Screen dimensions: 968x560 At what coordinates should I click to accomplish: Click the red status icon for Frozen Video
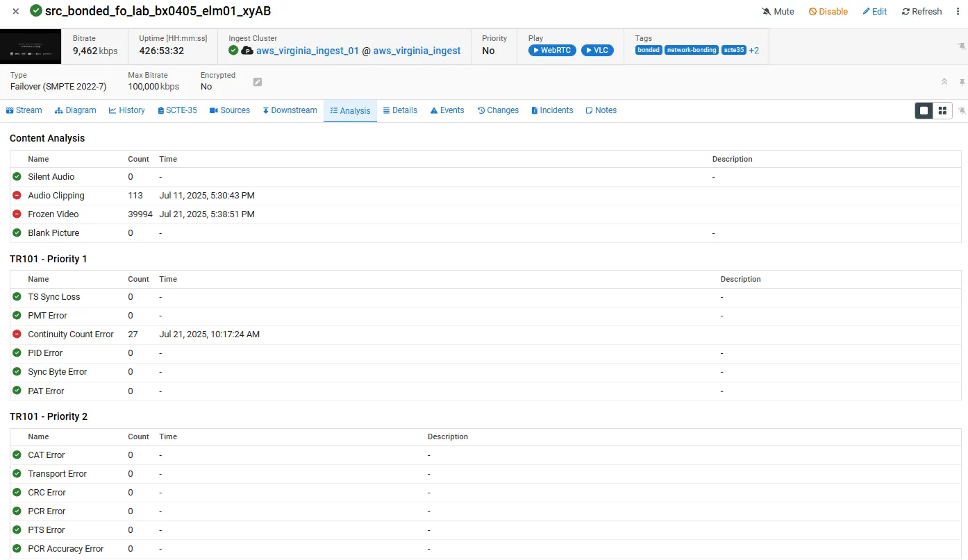17,214
